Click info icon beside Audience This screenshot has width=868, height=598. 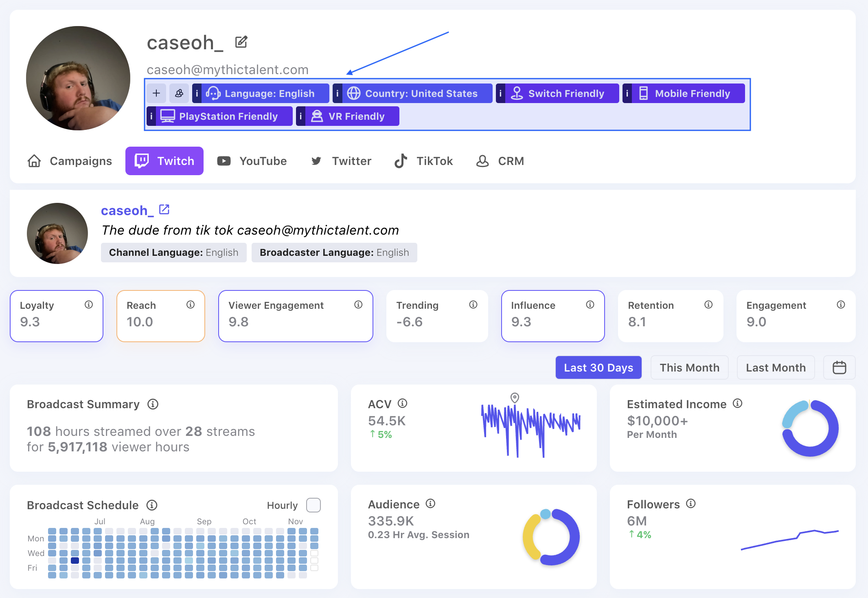(x=431, y=504)
